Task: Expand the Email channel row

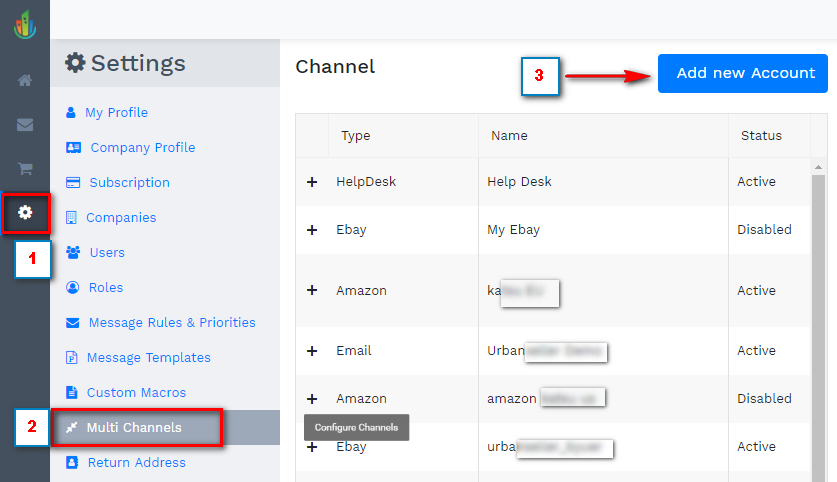Action: coord(312,351)
